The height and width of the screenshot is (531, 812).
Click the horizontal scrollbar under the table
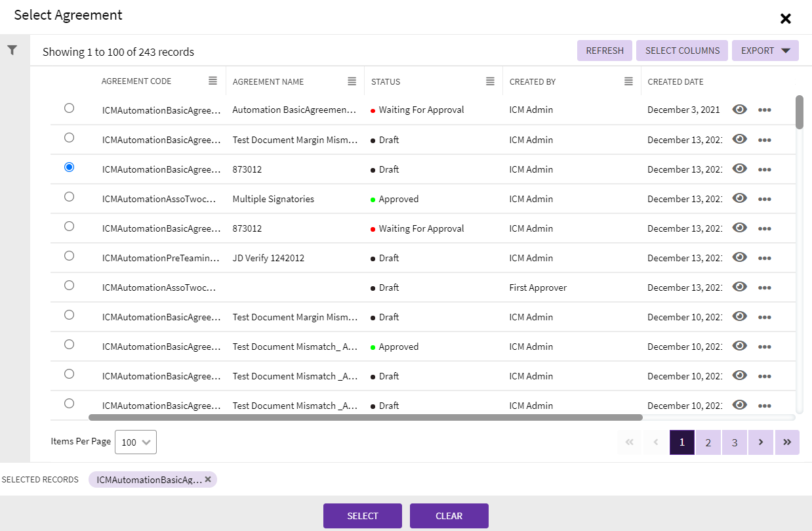(365, 417)
